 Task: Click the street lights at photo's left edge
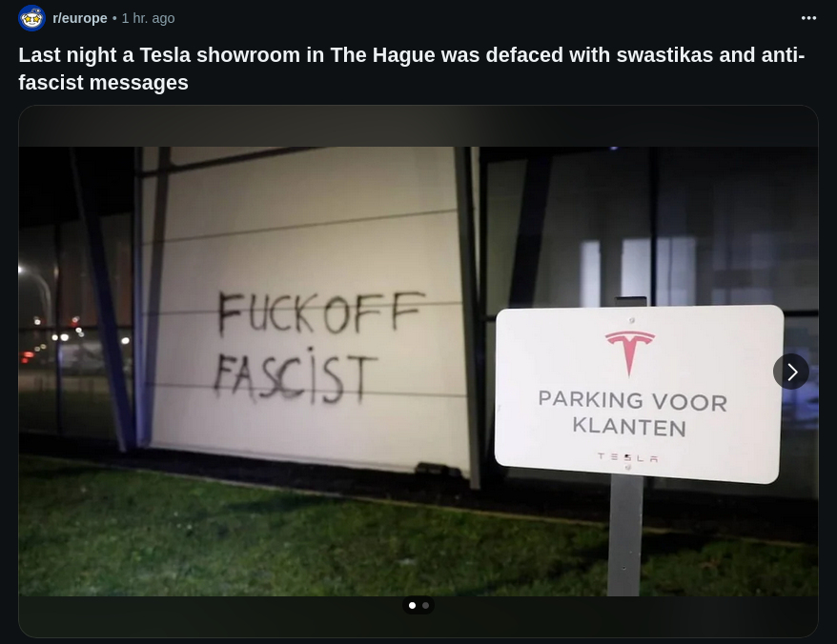click(59, 336)
